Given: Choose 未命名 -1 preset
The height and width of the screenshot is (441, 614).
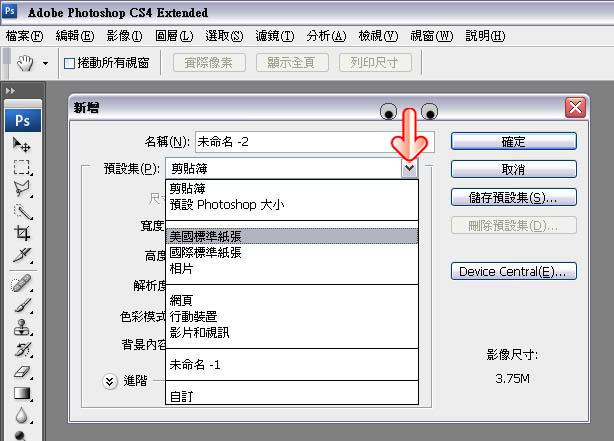Looking at the screenshot, I should tap(292, 365).
